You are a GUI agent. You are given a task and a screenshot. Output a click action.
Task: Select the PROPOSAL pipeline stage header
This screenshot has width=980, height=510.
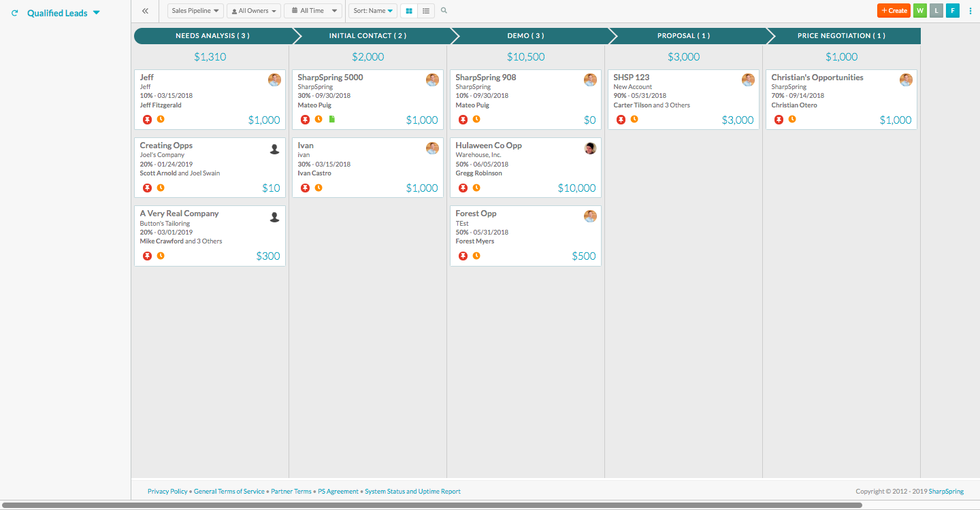pyautogui.click(x=683, y=35)
